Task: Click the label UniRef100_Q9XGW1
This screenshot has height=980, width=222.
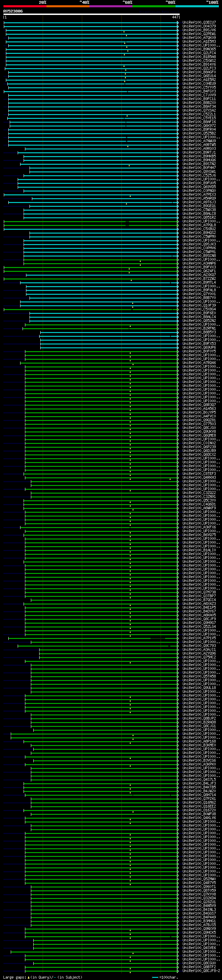Action: 199,172
